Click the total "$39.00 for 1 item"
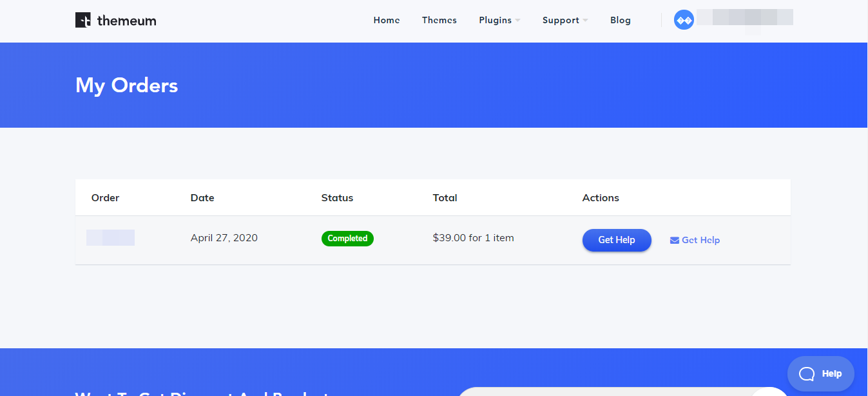The width and height of the screenshot is (868, 396). pos(474,238)
